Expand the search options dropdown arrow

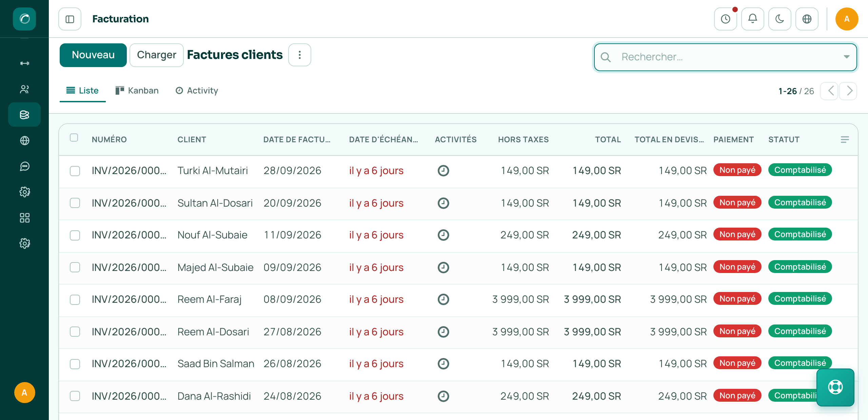pyautogui.click(x=846, y=57)
